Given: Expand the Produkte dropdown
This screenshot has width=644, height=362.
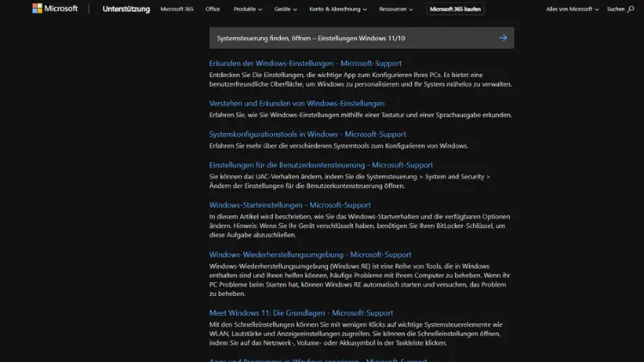Looking at the screenshot, I should coord(247,9).
